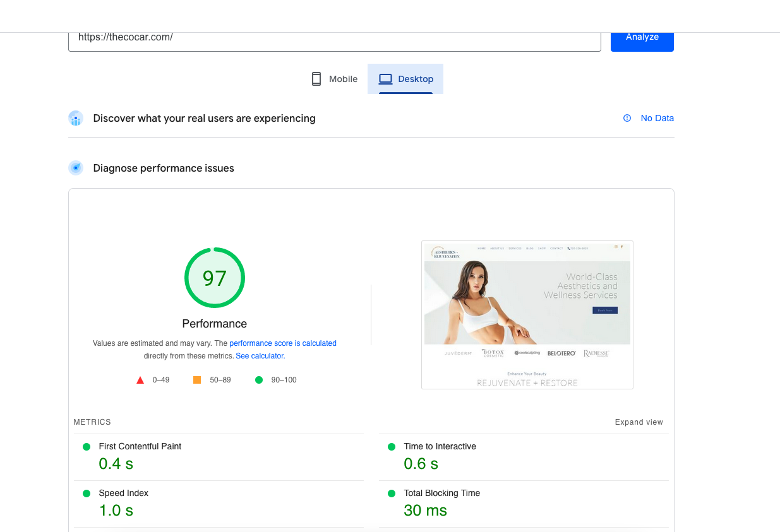Expand view of the metrics
780x532 pixels.
click(x=639, y=422)
